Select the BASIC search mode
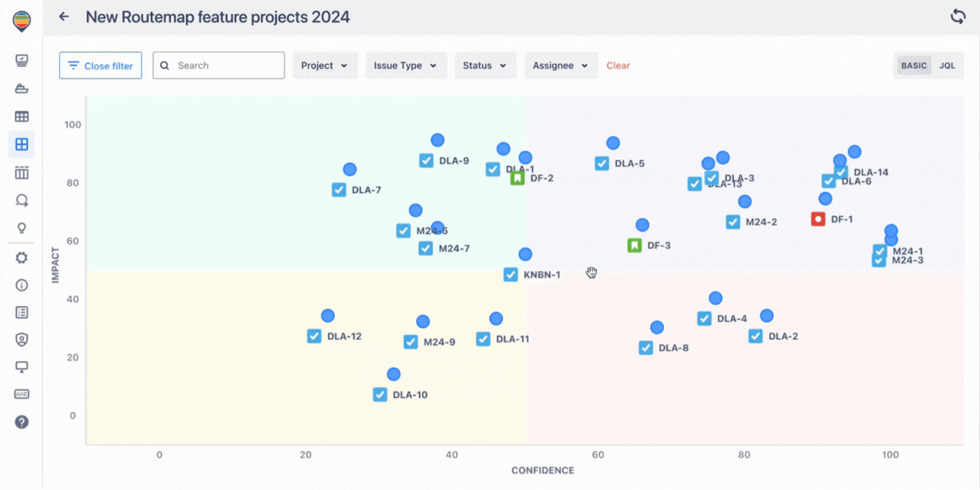 coord(914,65)
